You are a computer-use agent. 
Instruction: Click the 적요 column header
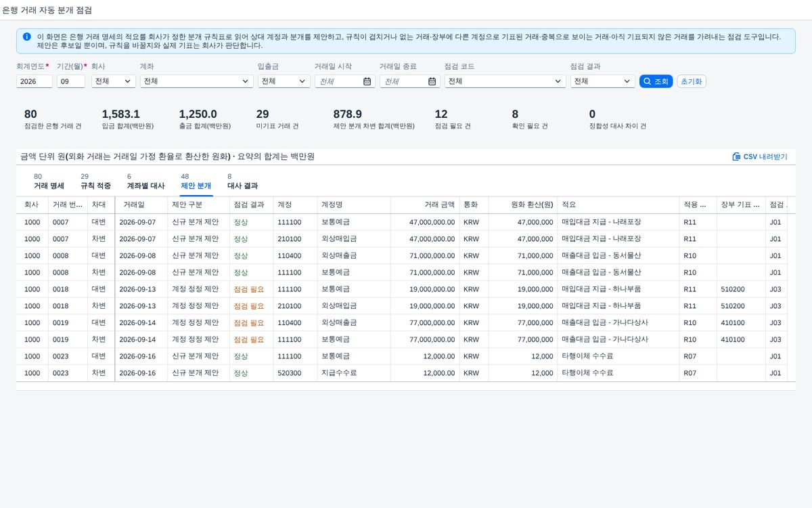point(618,205)
